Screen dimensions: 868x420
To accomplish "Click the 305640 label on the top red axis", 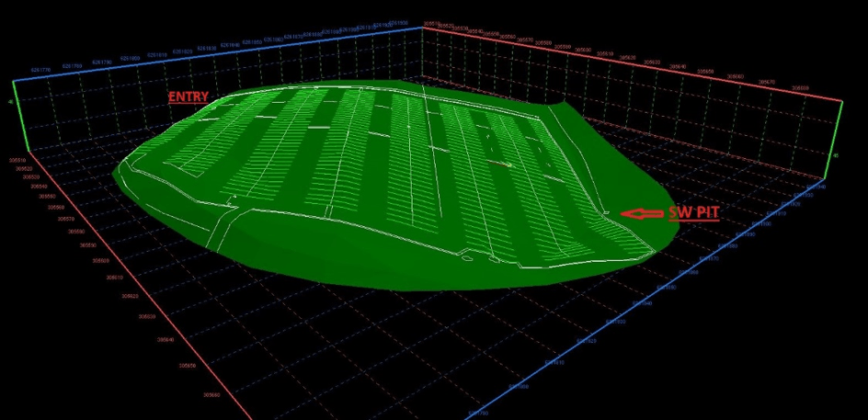I will pos(677,65).
